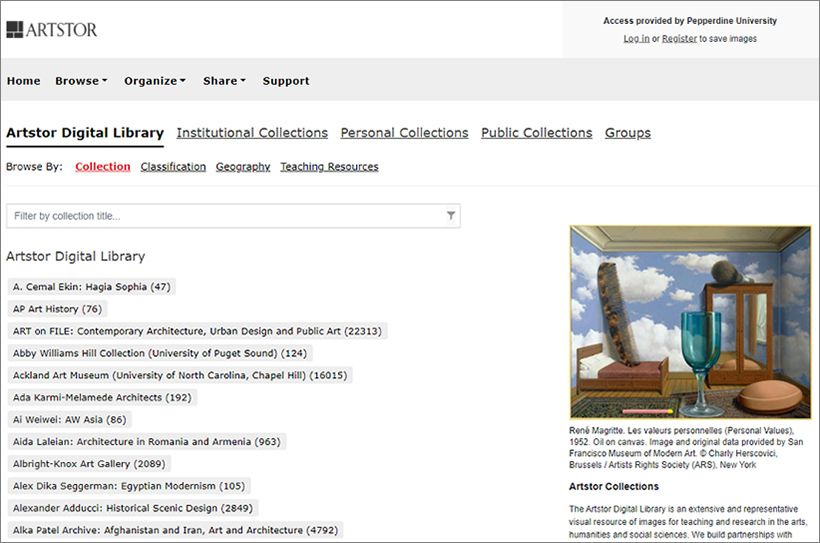
Task: Open ART on FILE: Contemporary Architecture collection
Action: pyautogui.click(x=197, y=331)
